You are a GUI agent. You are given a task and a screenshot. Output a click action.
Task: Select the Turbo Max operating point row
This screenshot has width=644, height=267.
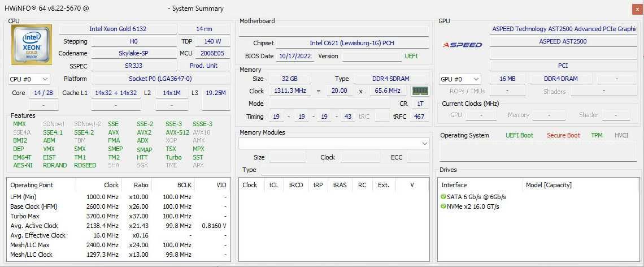[x=118, y=216]
